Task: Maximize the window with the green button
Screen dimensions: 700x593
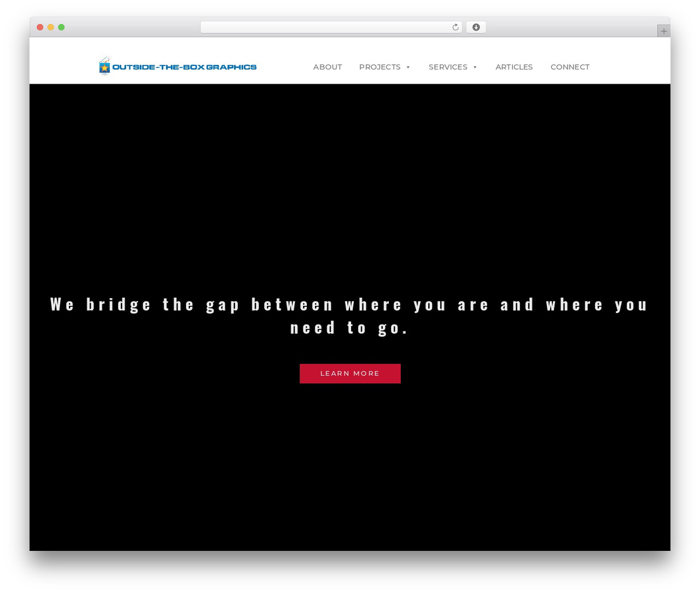Action: pos(61,27)
